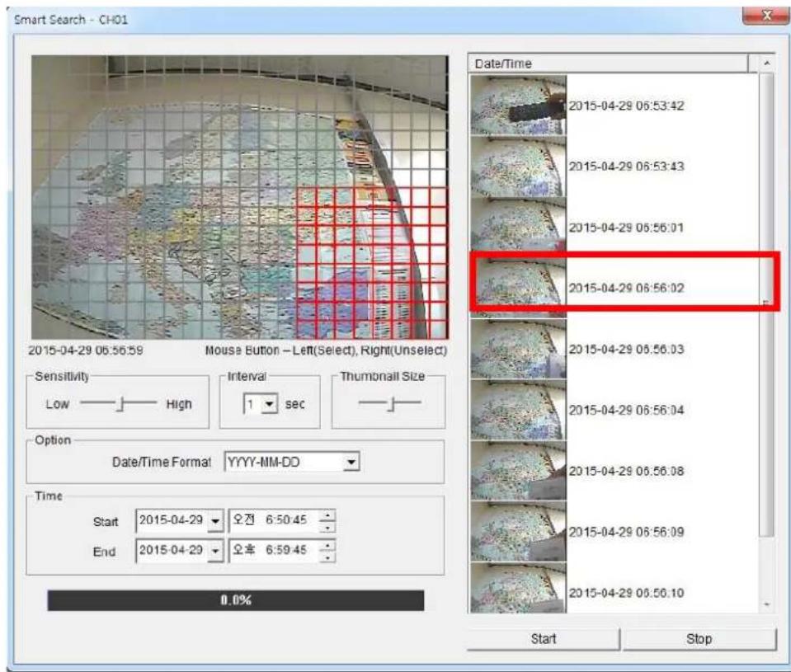Select thumbnail for 2015-04-29 06:56:08
This screenshot has width=791, height=672.
tap(518, 471)
